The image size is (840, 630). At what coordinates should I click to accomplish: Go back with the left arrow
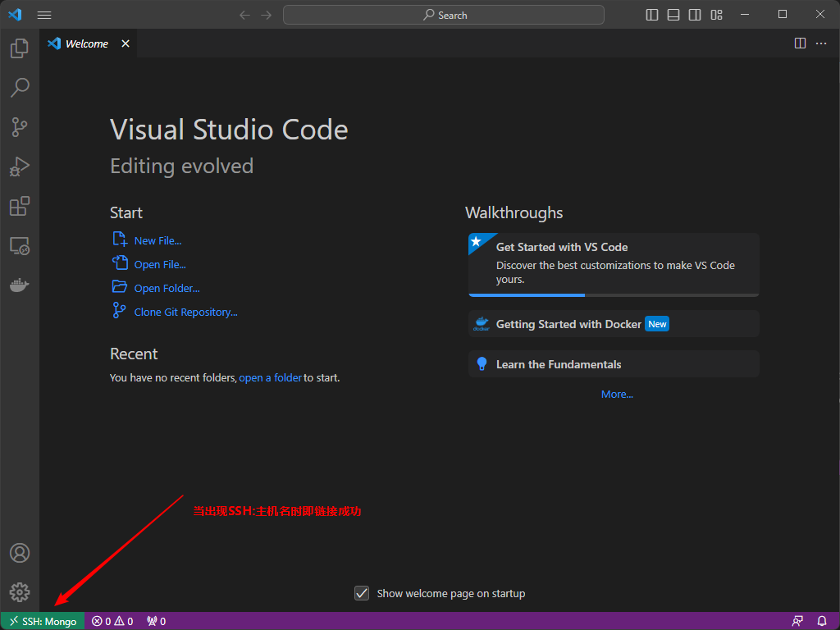(244, 15)
